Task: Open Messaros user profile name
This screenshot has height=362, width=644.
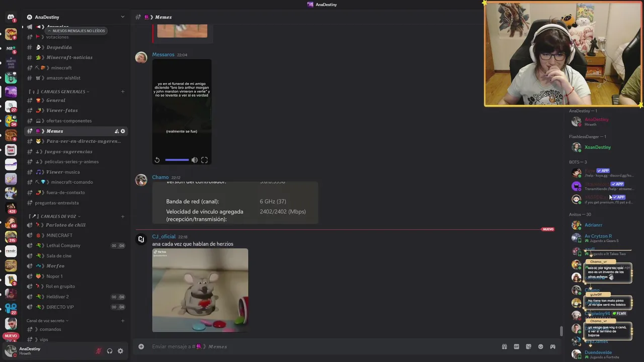Action: tap(163, 54)
